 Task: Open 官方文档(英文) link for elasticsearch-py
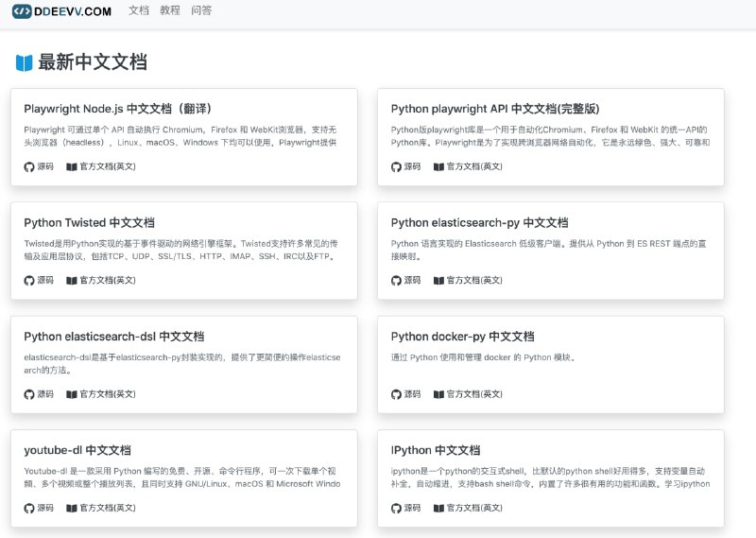tap(474, 280)
